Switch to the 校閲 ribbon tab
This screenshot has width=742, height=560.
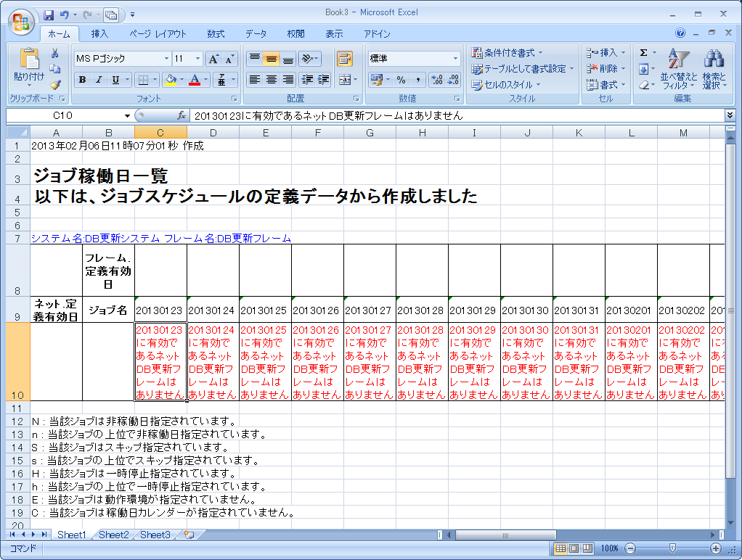tap(295, 33)
